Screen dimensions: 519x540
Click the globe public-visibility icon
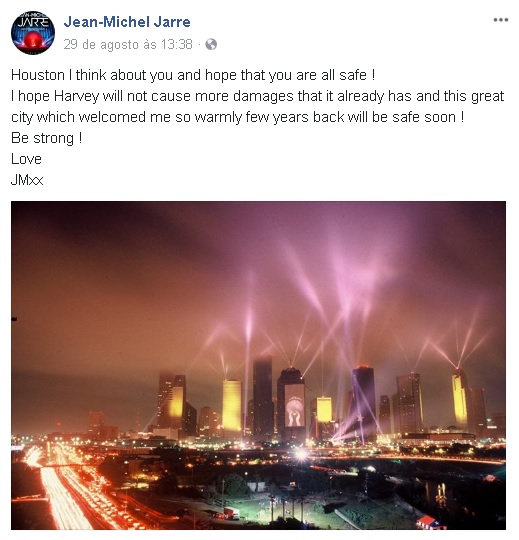(211, 44)
